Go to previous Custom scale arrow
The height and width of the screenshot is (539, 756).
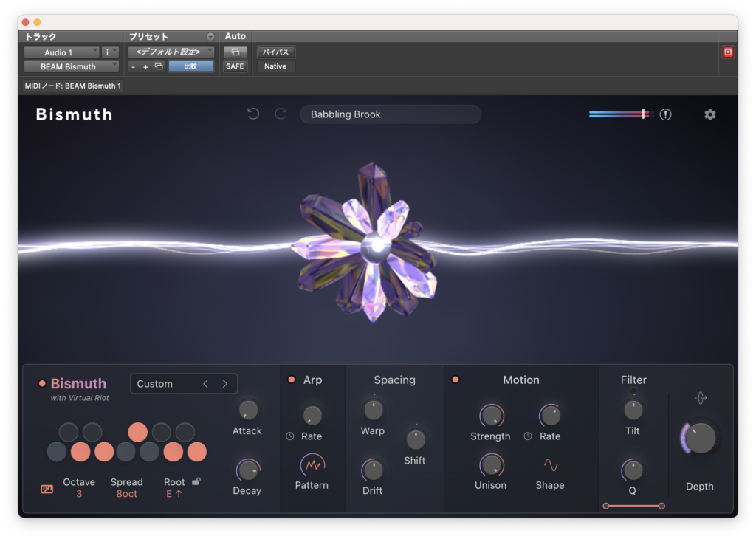[206, 384]
